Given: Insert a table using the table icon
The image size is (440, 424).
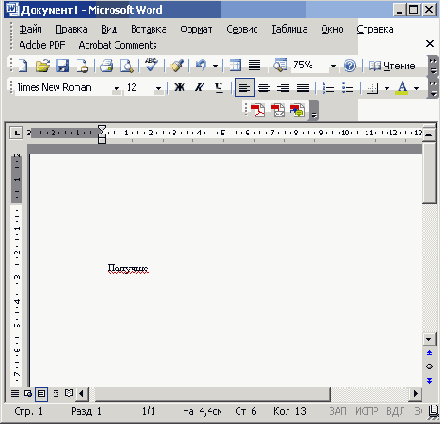Looking at the screenshot, I should point(235,65).
